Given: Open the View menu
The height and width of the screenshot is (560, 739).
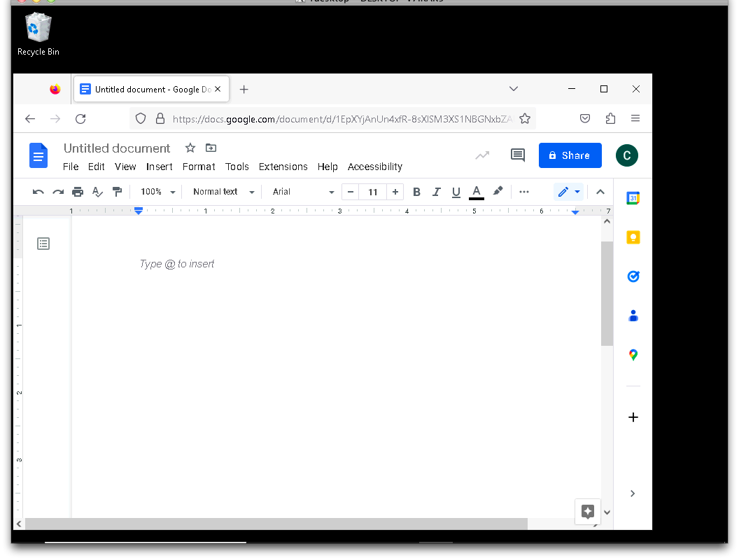Looking at the screenshot, I should coord(125,167).
